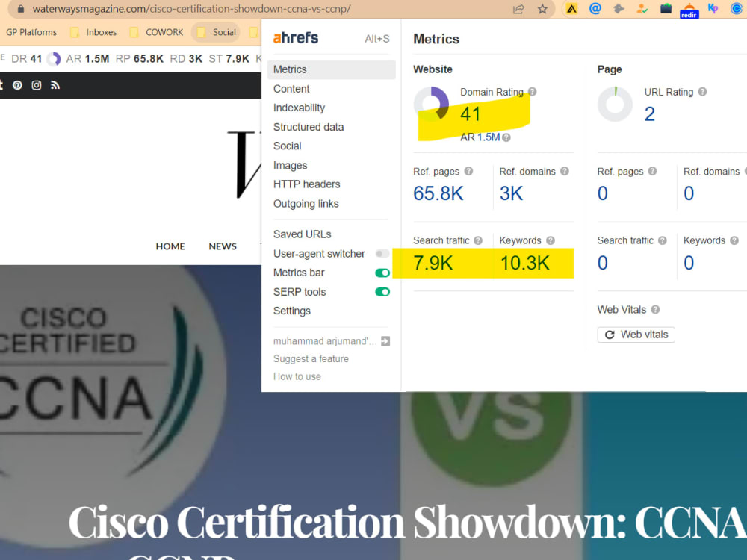Click the Web vitals refresh button
This screenshot has width=747, height=560.
point(636,335)
